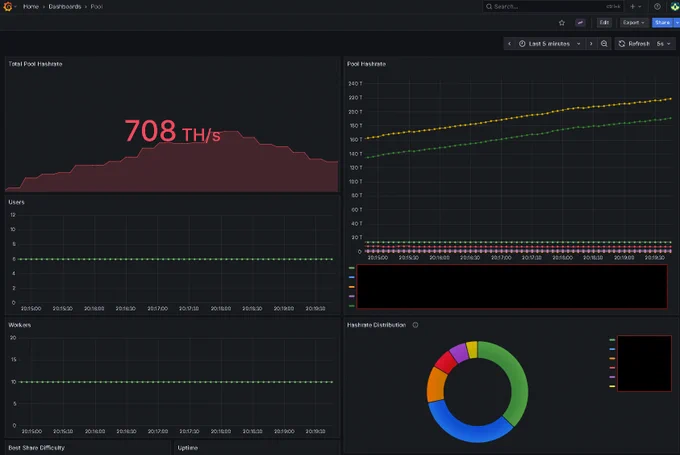Open the Users panel title menu
The width and height of the screenshot is (680, 455).
pos(16,202)
